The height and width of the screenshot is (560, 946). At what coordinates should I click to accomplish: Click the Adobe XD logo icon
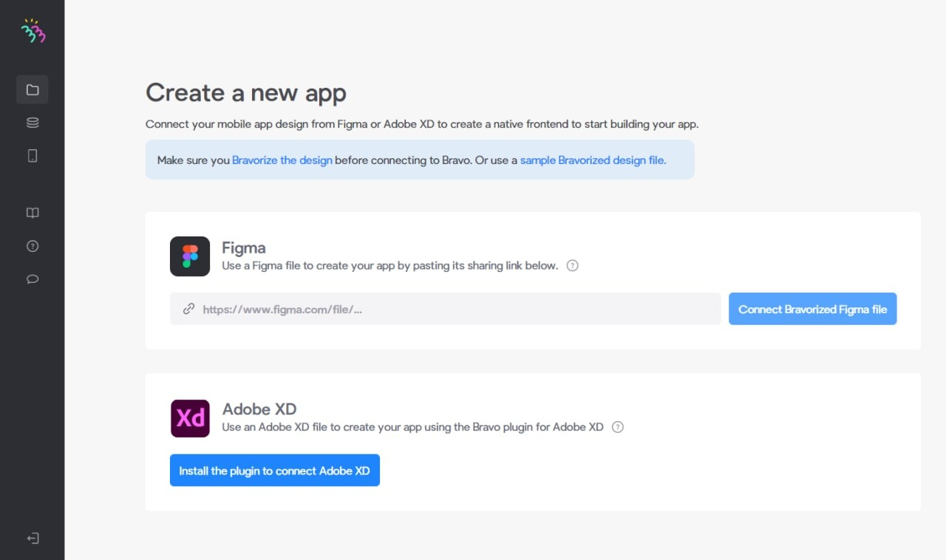pyautogui.click(x=190, y=418)
